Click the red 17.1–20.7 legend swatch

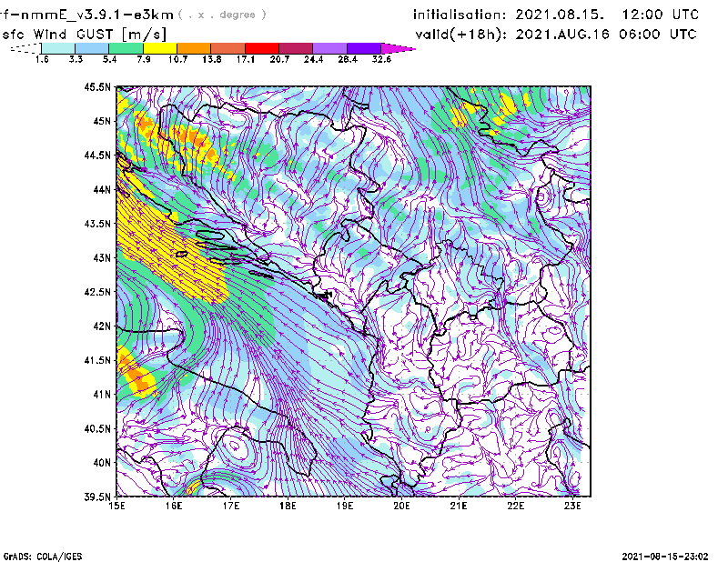pos(262,48)
